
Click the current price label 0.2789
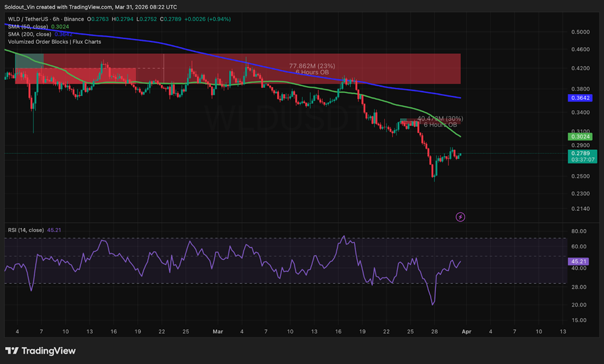point(580,153)
